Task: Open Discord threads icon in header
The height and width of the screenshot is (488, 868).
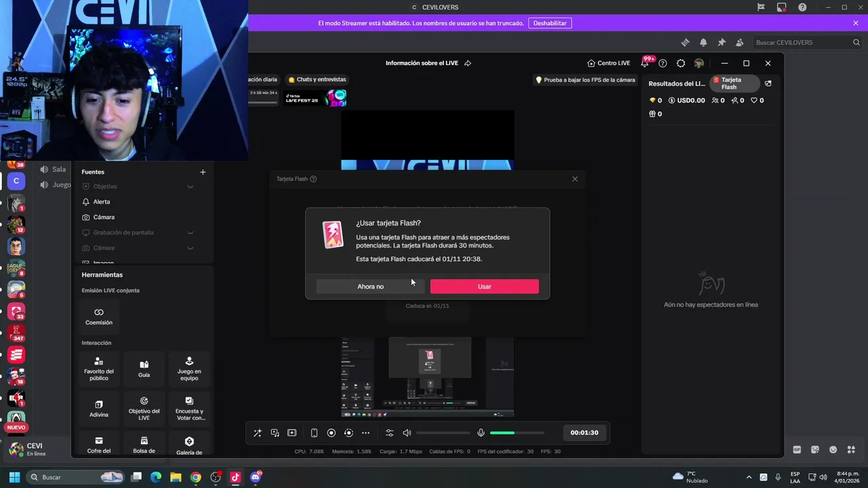Action: [686, 42]
